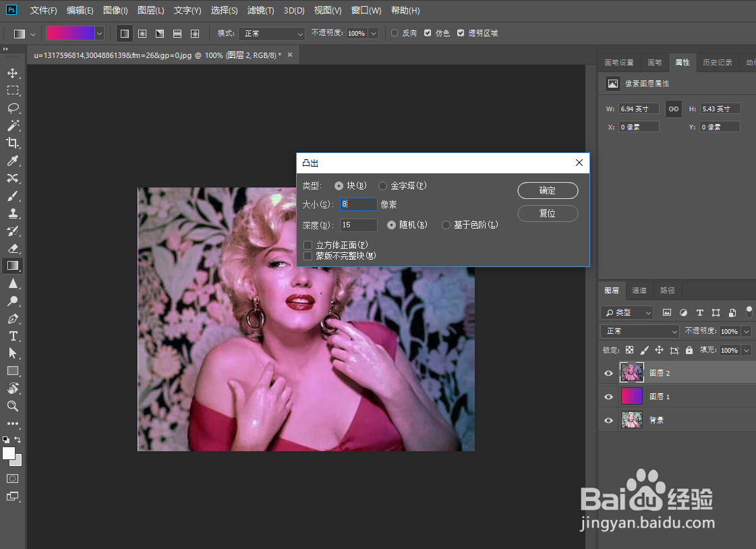Choose the angle gradient style icon
This screenshot has width=756, height=549.
tap(160, 33)
